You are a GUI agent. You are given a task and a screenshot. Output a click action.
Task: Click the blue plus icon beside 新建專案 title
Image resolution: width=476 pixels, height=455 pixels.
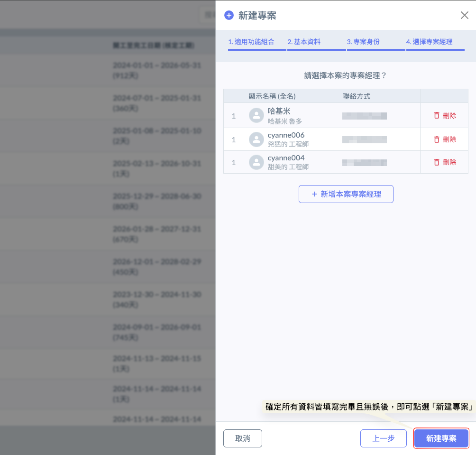point(229,15)
